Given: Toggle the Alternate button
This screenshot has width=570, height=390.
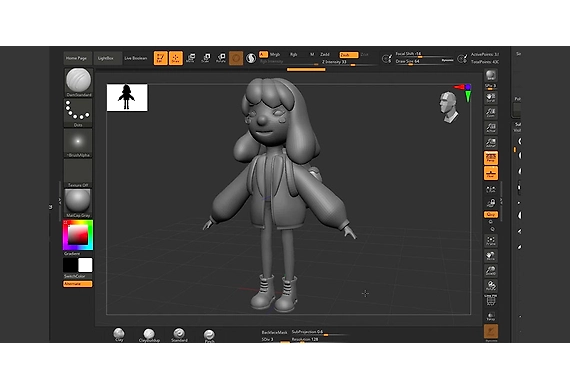Looking at the screenshot, I should (x=78, y=284).
